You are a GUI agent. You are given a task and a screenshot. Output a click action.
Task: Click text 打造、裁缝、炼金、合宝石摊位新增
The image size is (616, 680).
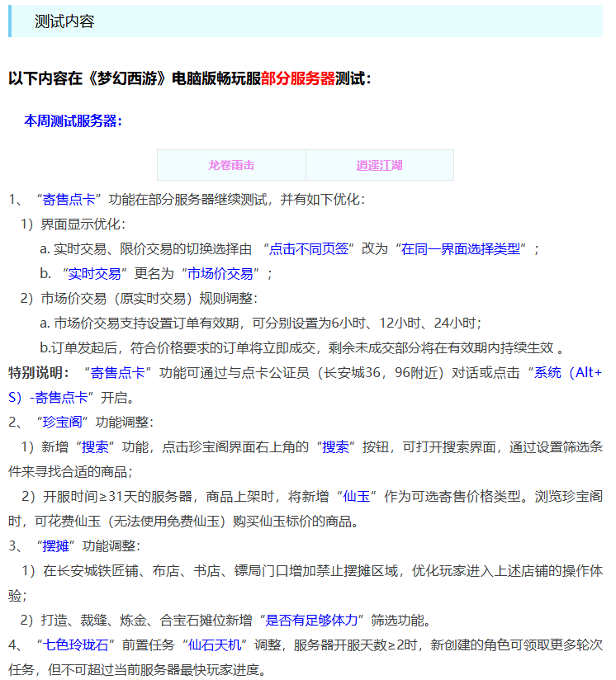147,620
